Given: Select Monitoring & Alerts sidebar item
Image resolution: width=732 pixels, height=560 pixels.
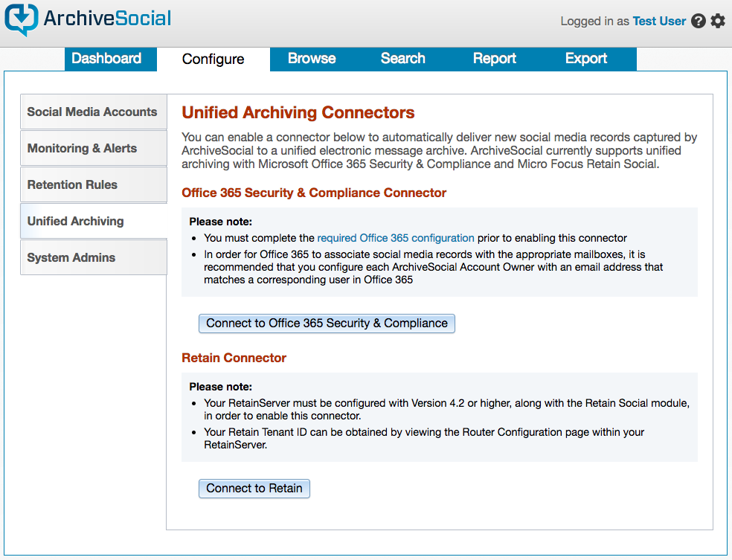Looking at the screenshot, I should (x=83, y=149).
